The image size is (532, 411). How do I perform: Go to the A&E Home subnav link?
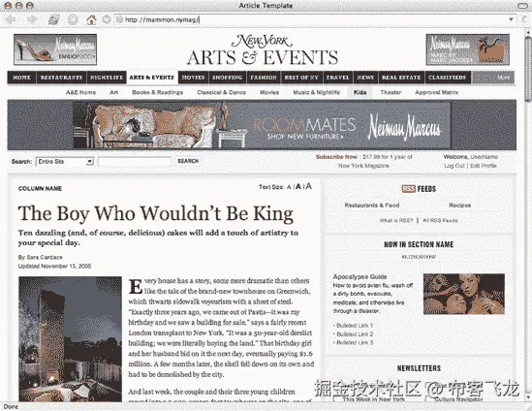pos(80,92)
